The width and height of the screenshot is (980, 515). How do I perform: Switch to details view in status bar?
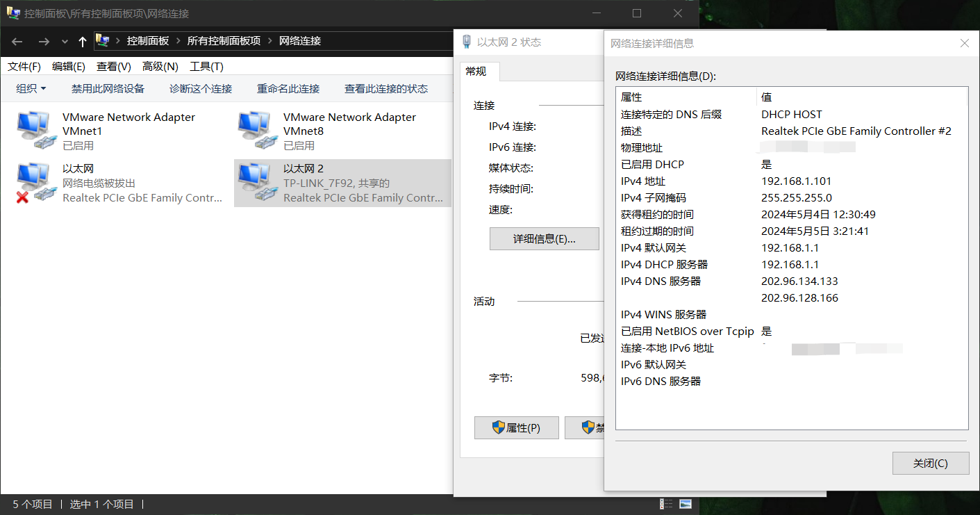tap(666, 504)
